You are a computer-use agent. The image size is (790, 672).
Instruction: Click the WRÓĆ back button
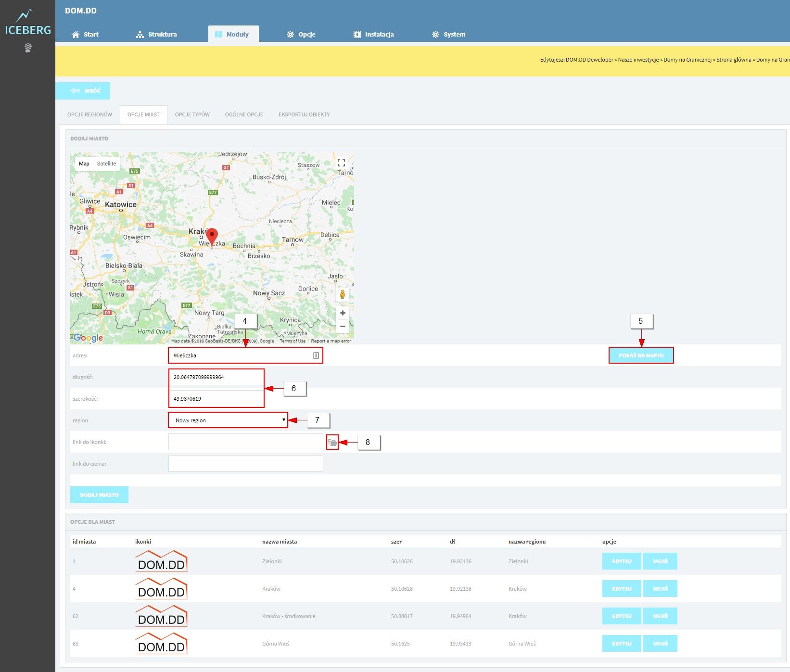coord(83,91)
